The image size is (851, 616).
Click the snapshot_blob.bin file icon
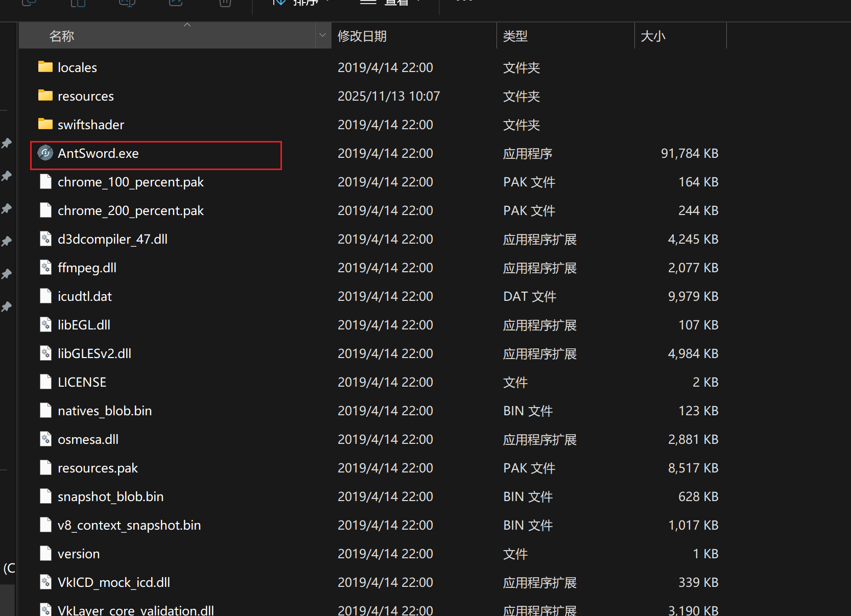45,496
